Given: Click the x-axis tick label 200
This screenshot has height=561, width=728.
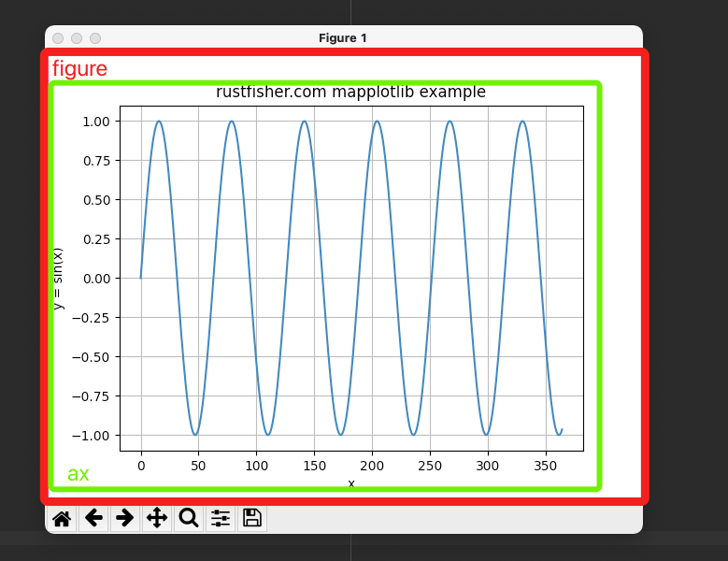Looking at the screenshot, I should point(372,465).
